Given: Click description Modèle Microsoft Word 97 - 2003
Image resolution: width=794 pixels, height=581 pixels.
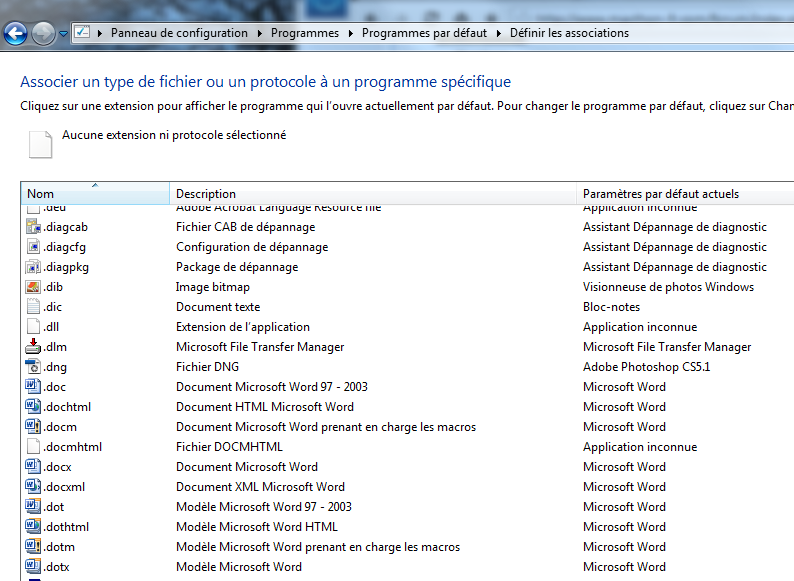Looking at the screenshot, I should pos(264,507).
